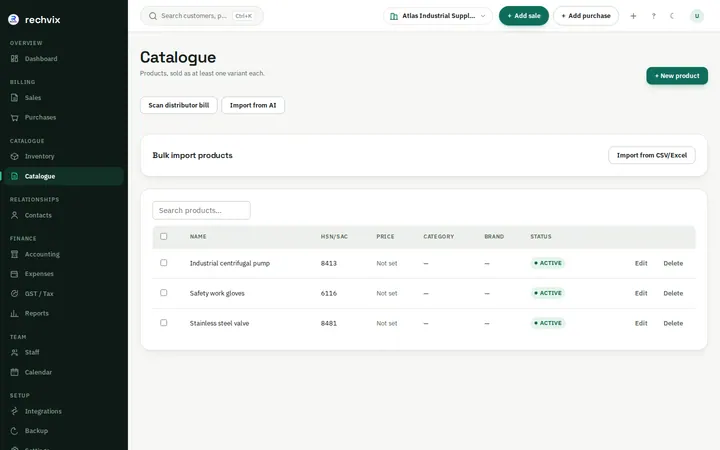720x450 pixels.
Task: Tick the Industrial centrifugal pump checkbox
Action: [x=163, y=263]
